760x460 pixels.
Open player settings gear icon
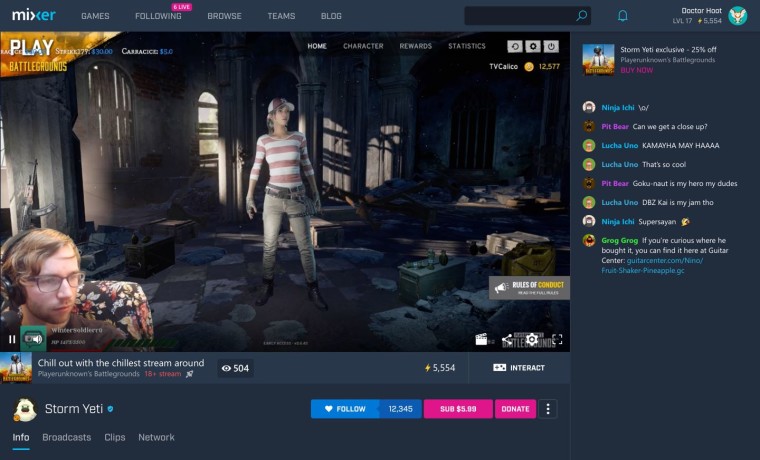pyautogui.click(x=532, y=339)
